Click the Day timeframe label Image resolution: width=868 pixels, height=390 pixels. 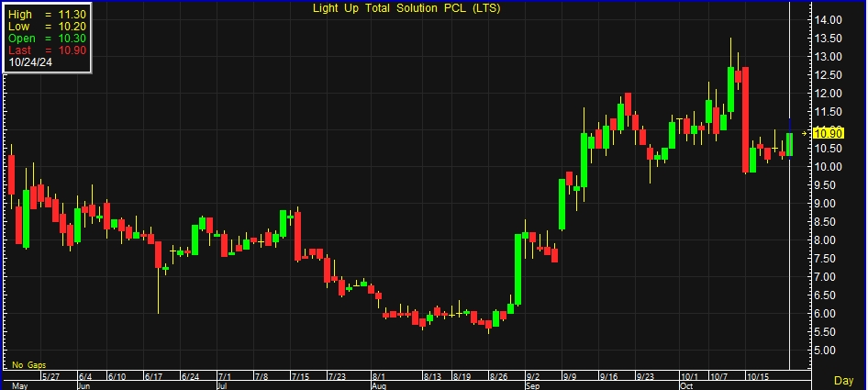(843, 380)
